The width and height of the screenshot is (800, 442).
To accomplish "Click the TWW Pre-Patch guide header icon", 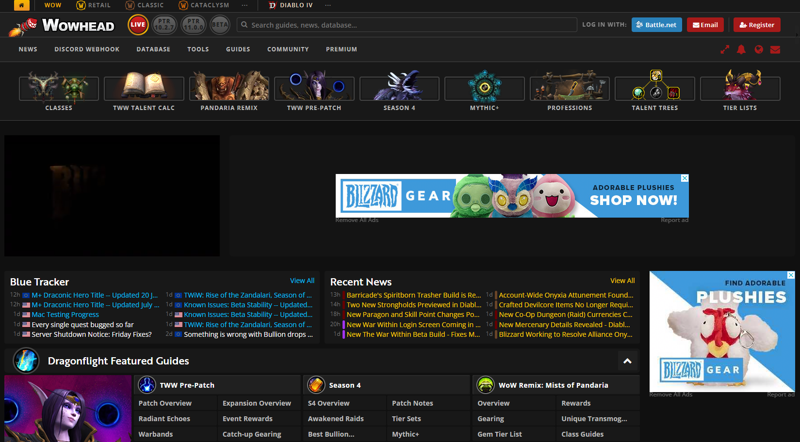I will (147, 385).
